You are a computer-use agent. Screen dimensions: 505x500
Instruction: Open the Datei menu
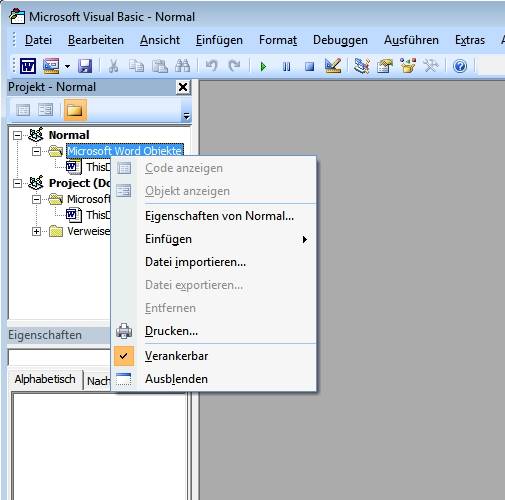coord(38,40)
